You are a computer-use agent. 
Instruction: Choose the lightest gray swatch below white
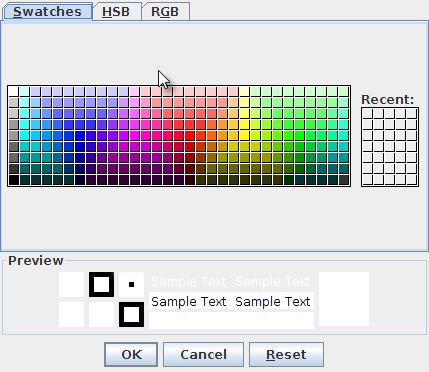14,102
